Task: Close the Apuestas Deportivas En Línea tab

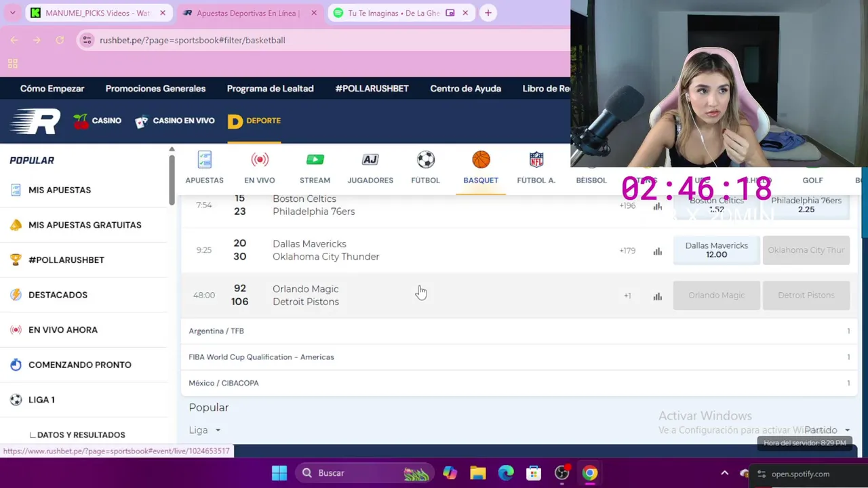Action: [x=314, y=13]
